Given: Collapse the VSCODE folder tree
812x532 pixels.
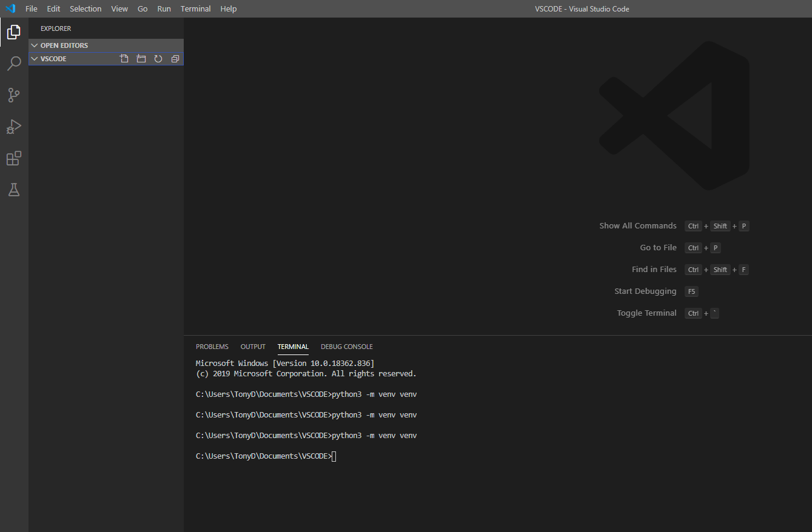Looking at the screenshot, I should tap(35, 58).
